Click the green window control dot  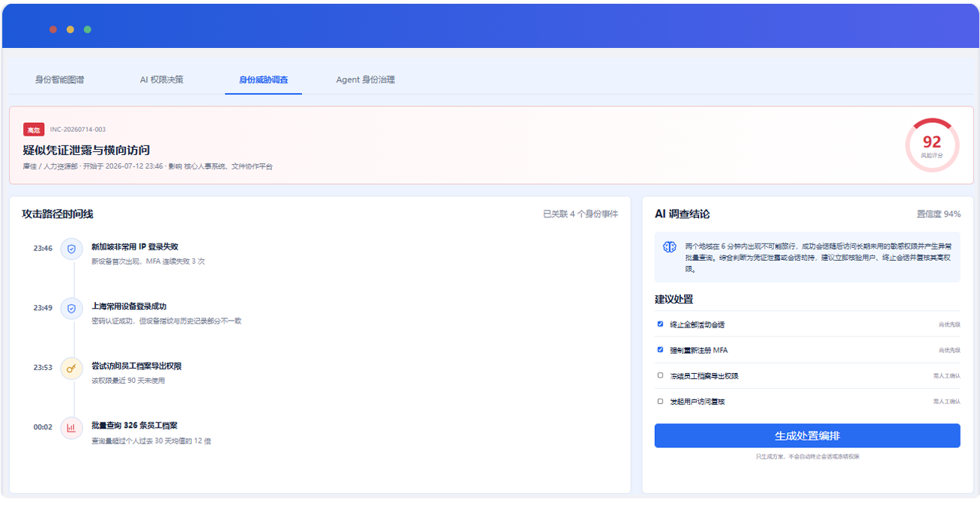coord(88,29)
